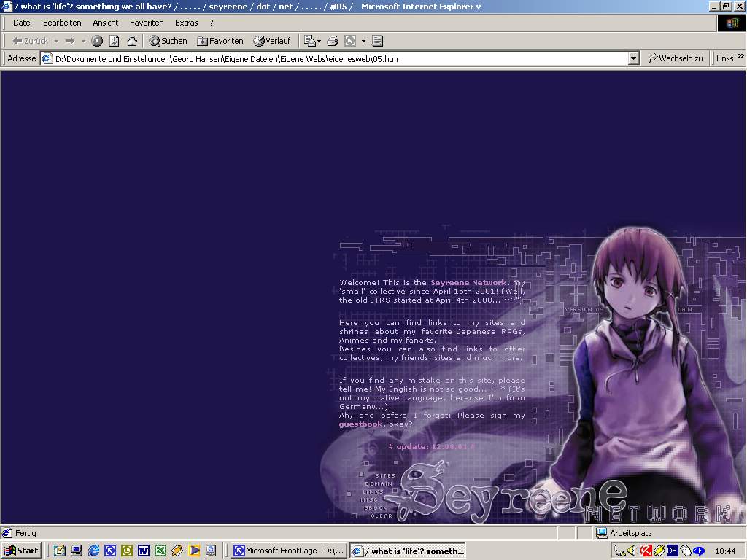The width and height of the screenshot is (747, 560).
Task: Open the Windows Start button
Action: [21, 551]
